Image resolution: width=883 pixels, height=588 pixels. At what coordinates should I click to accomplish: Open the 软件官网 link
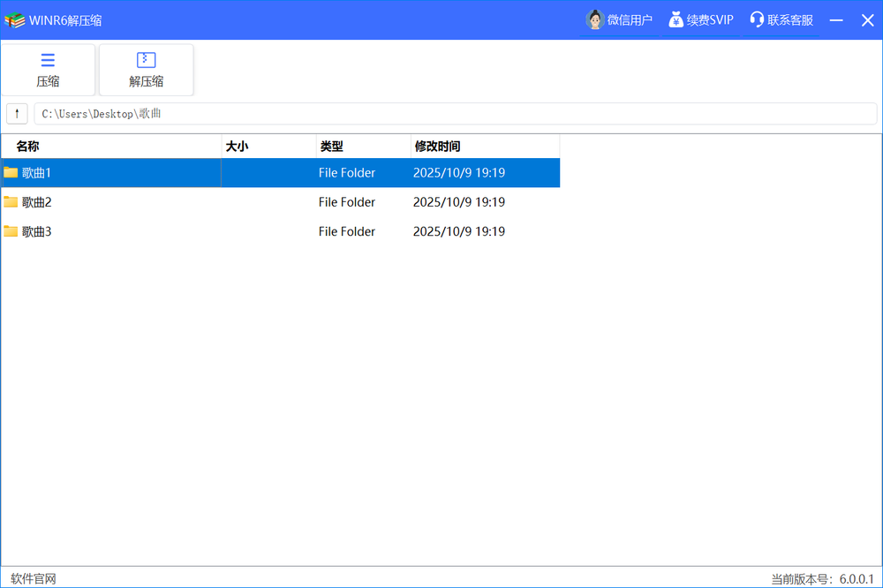34,579
